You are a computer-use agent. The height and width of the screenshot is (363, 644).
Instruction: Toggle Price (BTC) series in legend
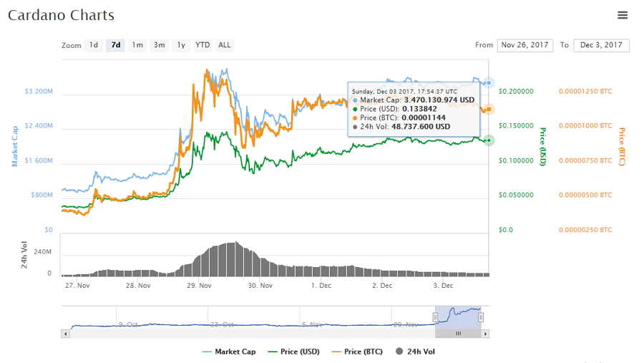point(357,352)
